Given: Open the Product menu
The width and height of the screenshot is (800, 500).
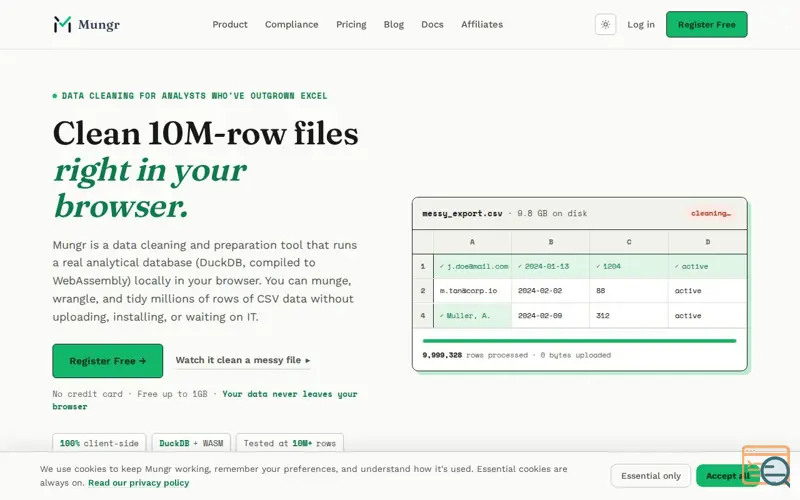Looking at the screenshot, I should point(230,24).
